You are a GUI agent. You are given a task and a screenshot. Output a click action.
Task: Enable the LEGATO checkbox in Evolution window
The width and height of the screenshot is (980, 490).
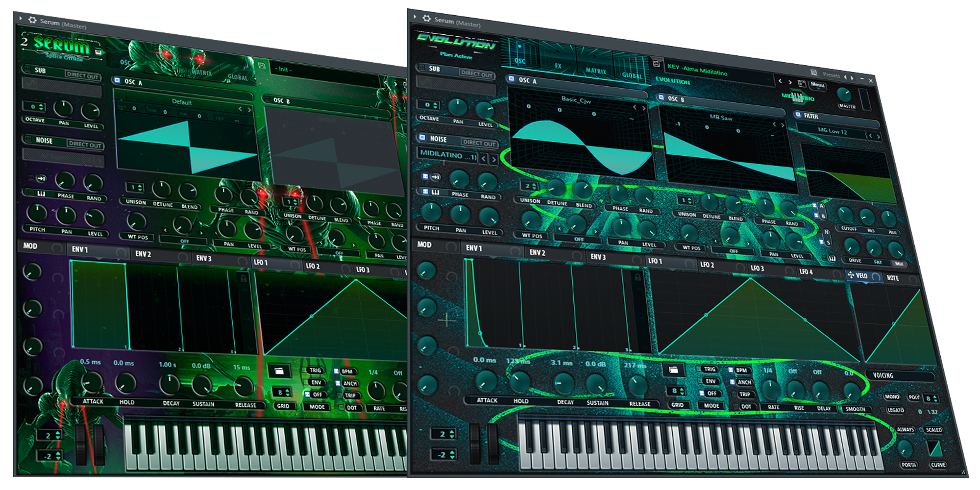[x=883, y=410]
